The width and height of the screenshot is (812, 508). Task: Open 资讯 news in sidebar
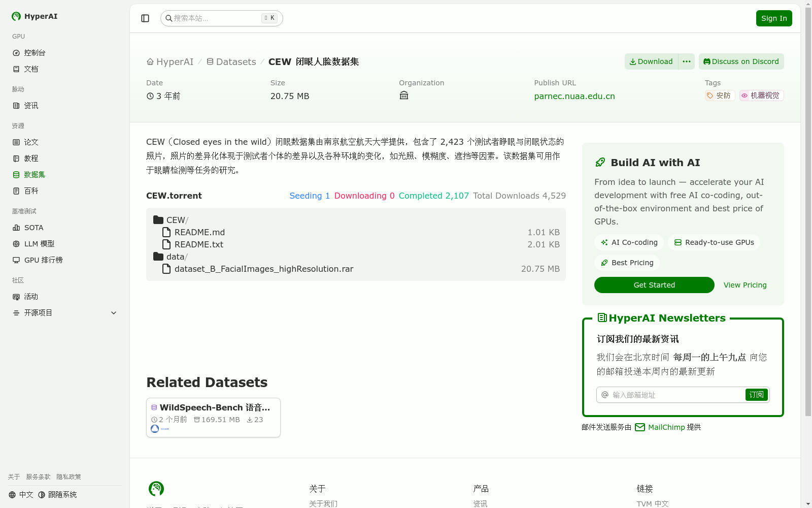click(64, 106)
